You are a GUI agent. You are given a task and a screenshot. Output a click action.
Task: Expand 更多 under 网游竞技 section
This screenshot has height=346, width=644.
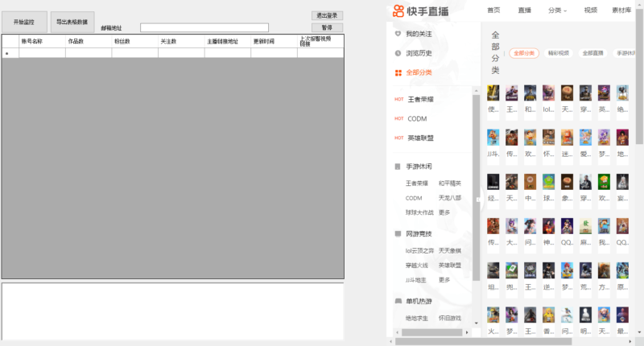click(x=444, y=280)
